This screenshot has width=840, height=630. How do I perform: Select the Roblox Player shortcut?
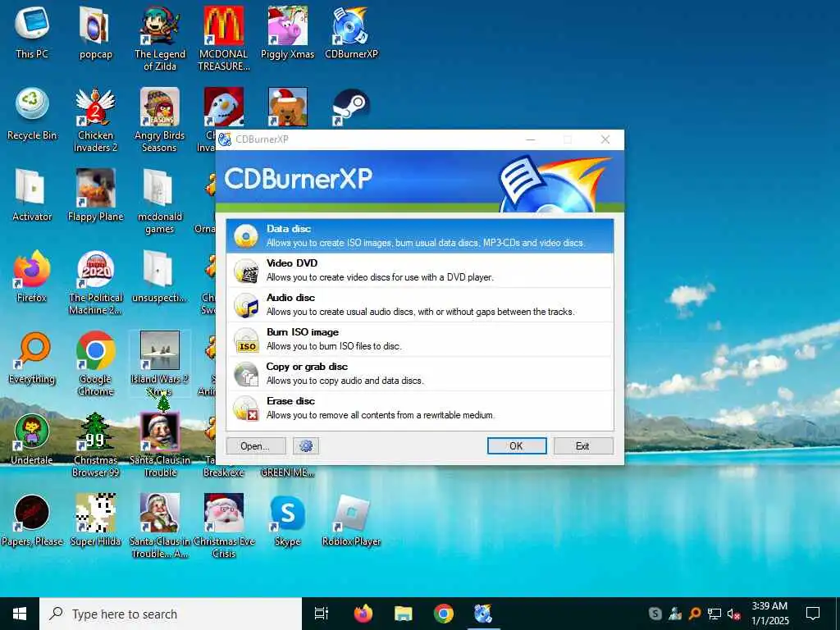click(x=351, y=520)
